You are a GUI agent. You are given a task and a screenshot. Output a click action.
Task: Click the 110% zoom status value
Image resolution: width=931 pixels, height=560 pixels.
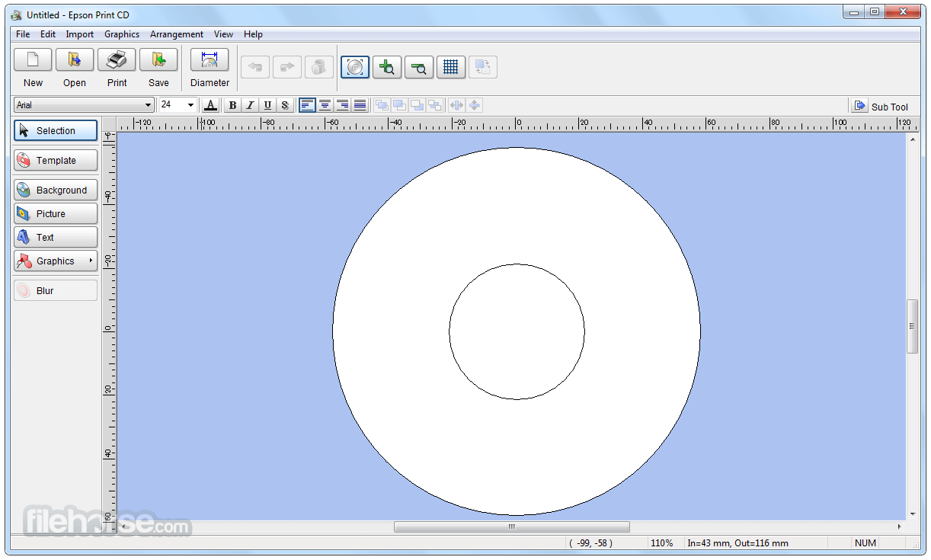point(661,543)
